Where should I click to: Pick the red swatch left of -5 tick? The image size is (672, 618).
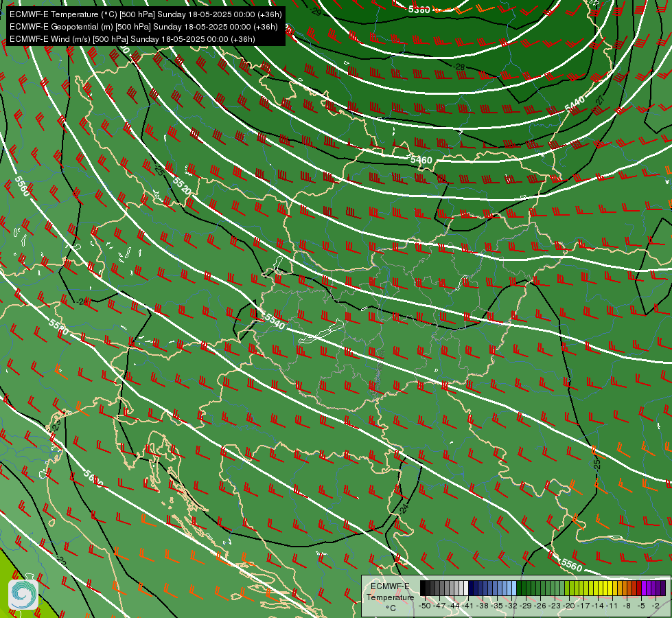point(639,588)
